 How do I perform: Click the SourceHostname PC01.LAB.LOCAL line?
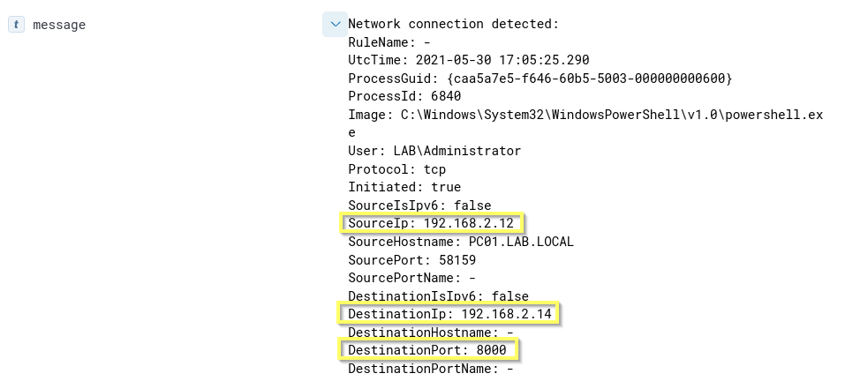click(x=461, y=242)
